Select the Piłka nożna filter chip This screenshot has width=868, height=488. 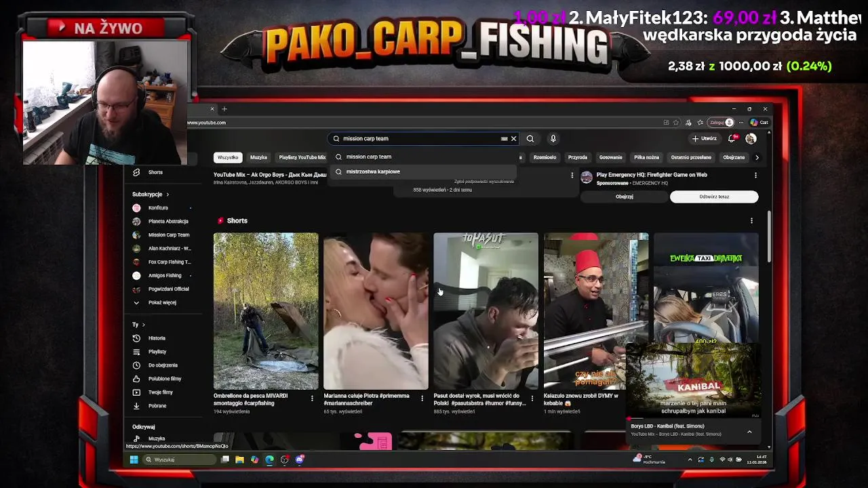click(x=646, y=157)
